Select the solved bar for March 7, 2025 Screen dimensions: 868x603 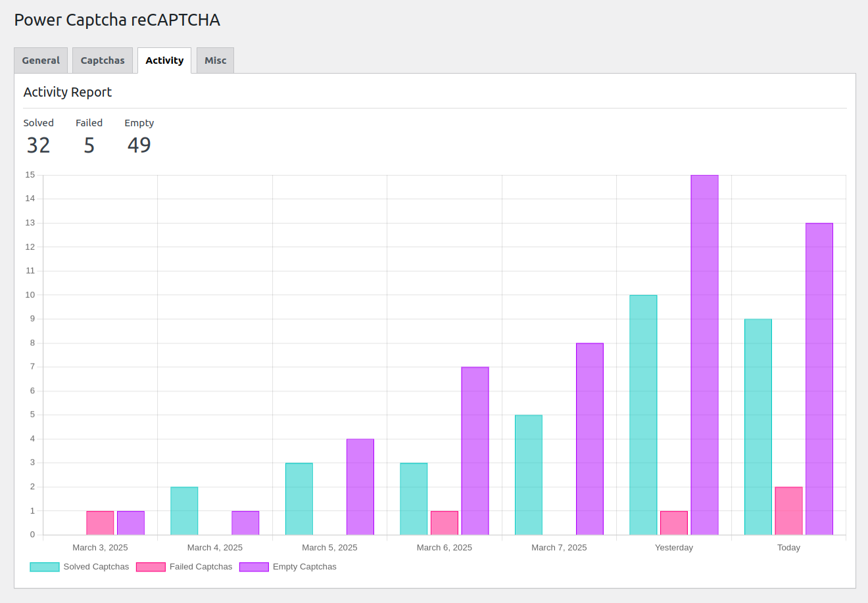click(x=529, y=475)
